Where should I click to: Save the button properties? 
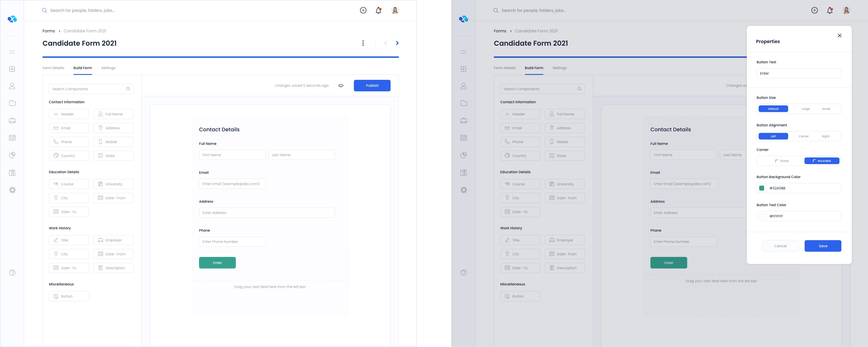(823, 246)
